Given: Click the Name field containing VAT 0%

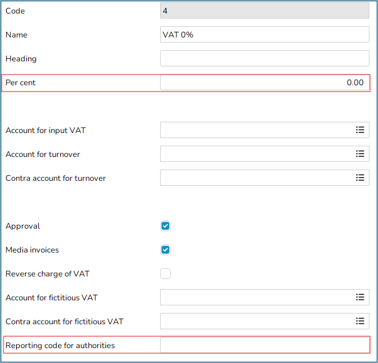Looking at the screenshot, I should (265, 35).
